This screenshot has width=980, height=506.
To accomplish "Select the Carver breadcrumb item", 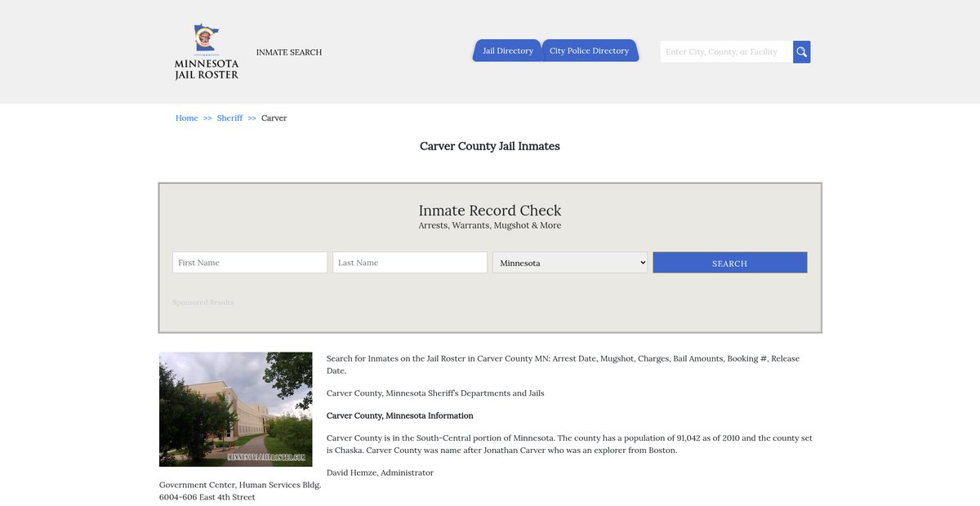I will point(274,118).
